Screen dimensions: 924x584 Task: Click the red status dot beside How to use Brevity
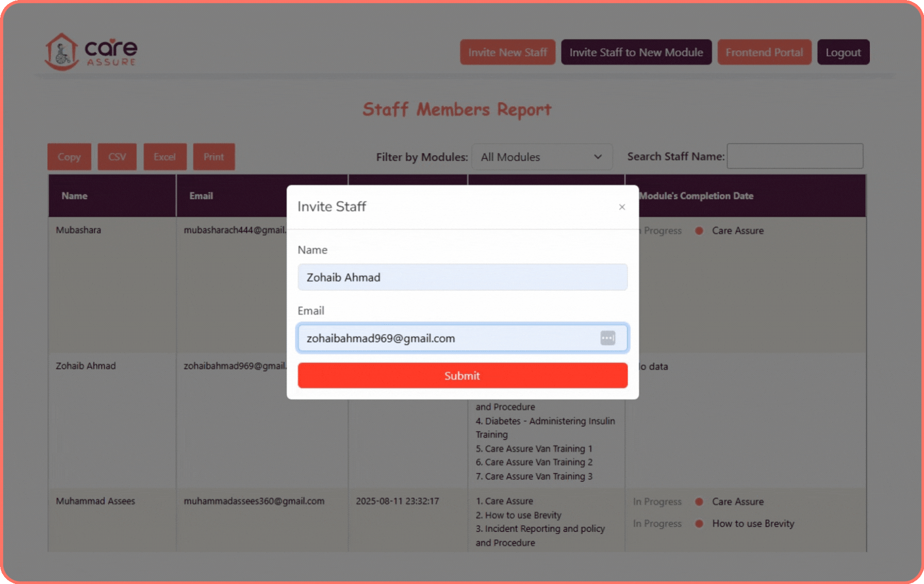point(699,524)
